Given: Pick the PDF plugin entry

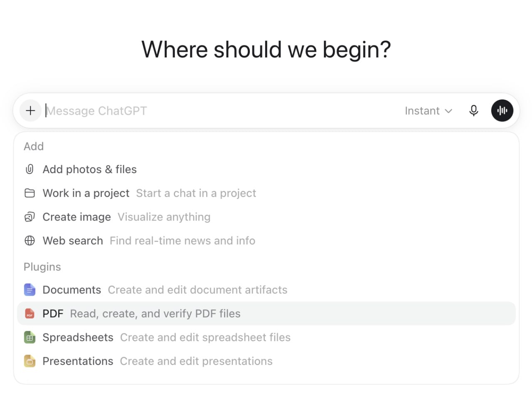Looking at the screenshot, I should [266, 313].
